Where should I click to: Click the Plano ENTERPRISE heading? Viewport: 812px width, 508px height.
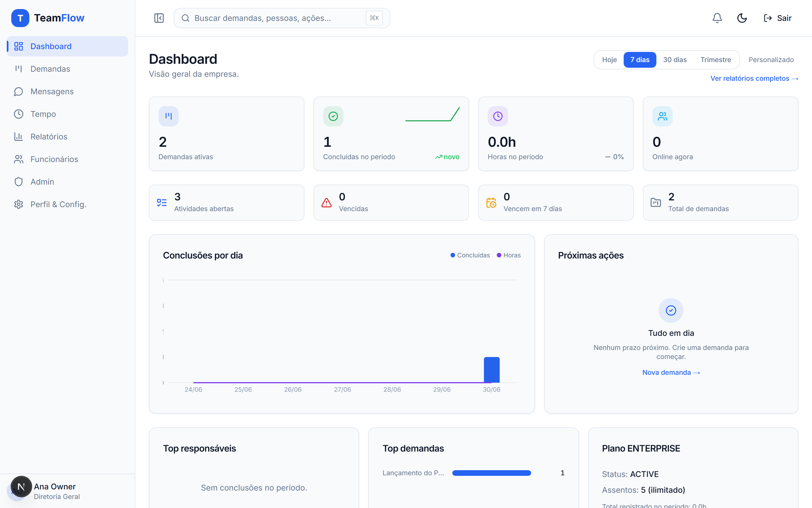(641, 448)
